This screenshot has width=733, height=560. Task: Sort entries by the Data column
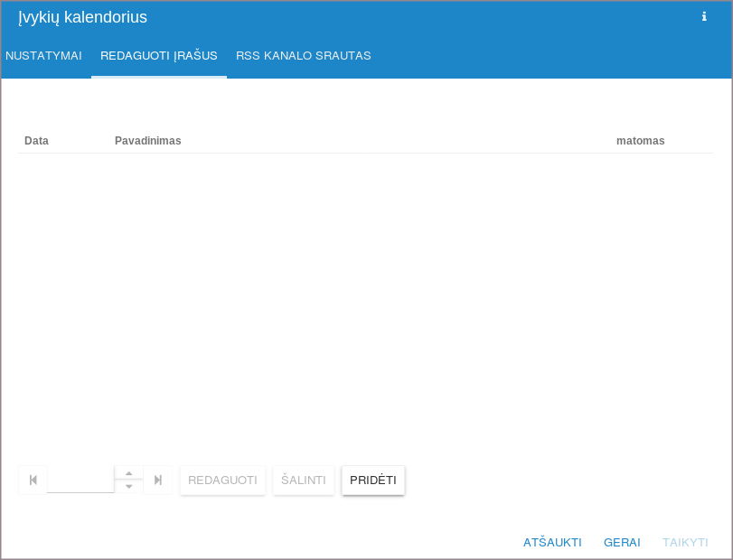(36, 141)
